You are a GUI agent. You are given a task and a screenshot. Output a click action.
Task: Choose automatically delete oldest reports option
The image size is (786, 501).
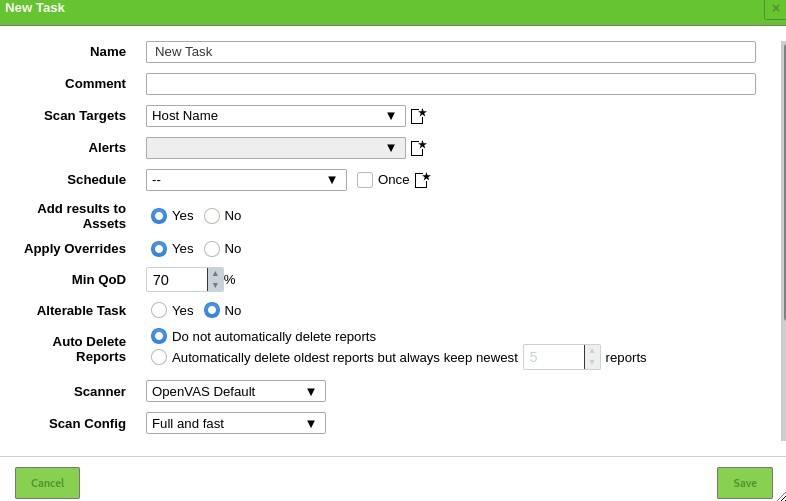pyautogui.click(x=159, y=358)
